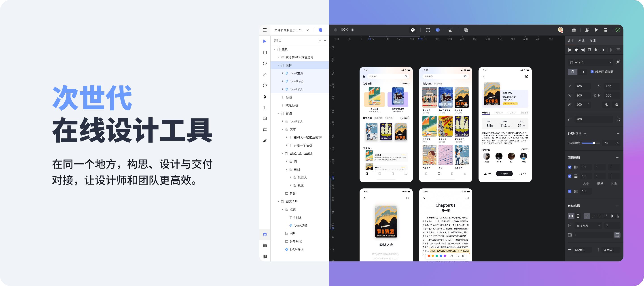Open the hamburger menu icon
The width and height of the screenshot is (644, 286).
[265, 30]
